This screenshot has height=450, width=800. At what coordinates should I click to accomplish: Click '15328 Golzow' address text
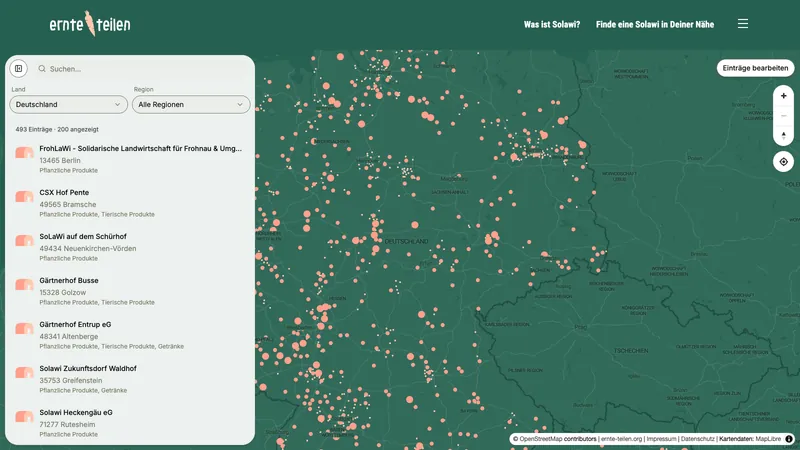[62, 292]
